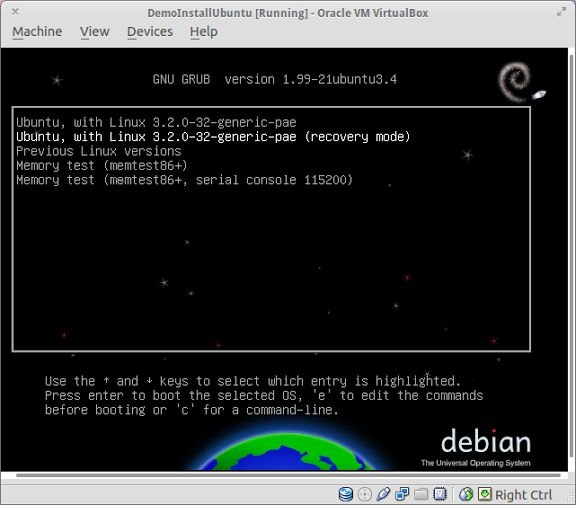Click the fullscreen toggle in the title bar
576x505 pixels.
pyautogui.click(x=561, y=12)
